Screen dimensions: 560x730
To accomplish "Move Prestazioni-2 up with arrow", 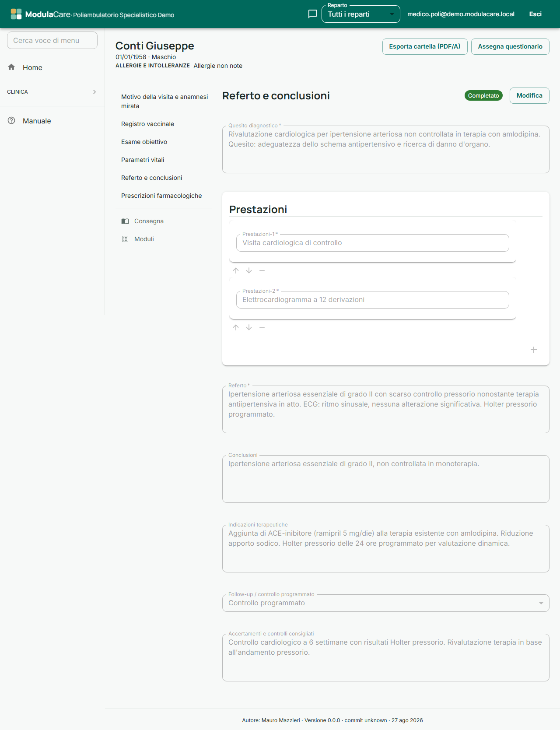I will [236, 327].
